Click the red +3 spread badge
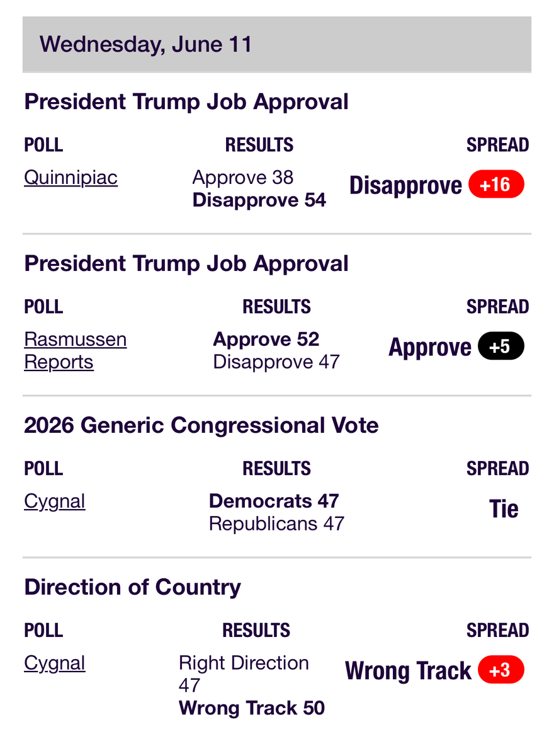Viewport: 554px width, 756px height. click(501, 670)
